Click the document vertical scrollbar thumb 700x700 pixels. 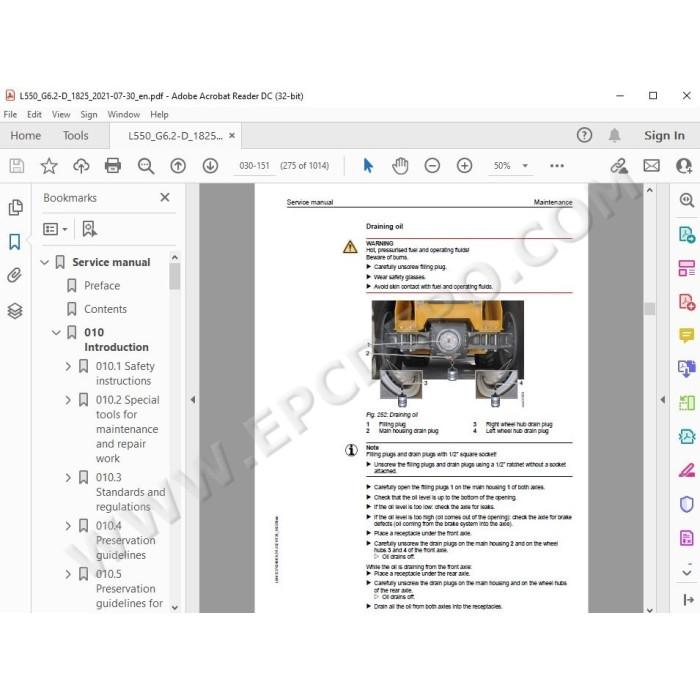[x=650, y=308]
